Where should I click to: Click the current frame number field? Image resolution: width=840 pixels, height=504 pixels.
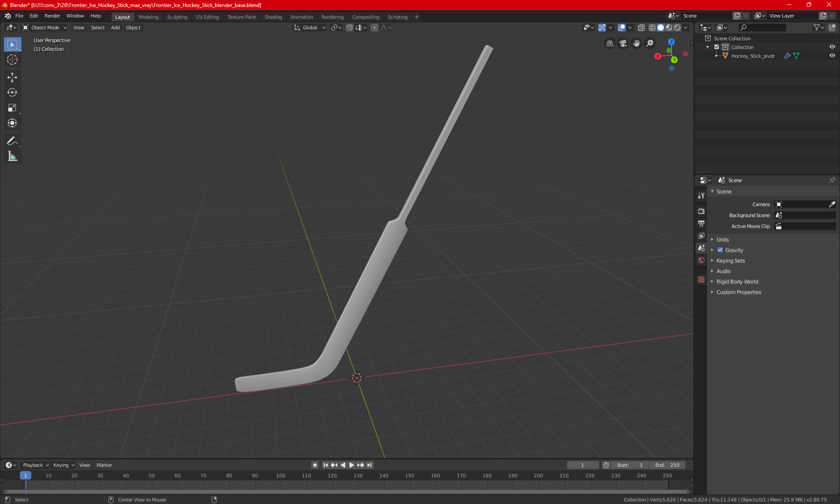582,465
